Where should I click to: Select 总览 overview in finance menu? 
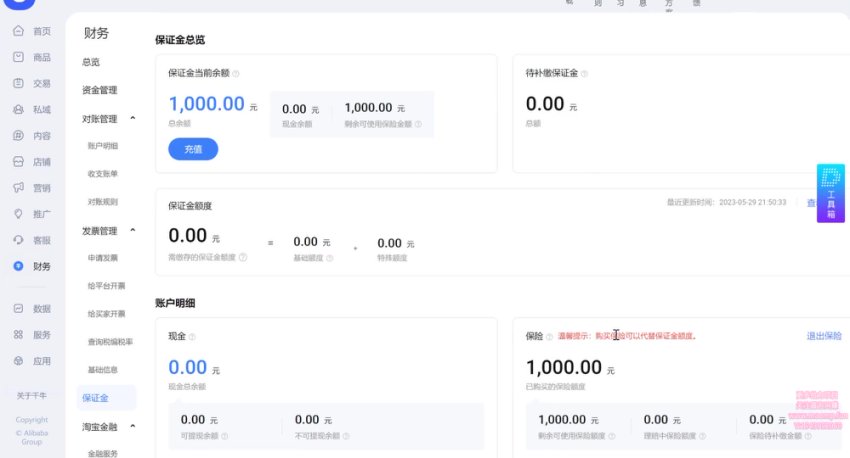pyautogui.click(x=91, y=62)
